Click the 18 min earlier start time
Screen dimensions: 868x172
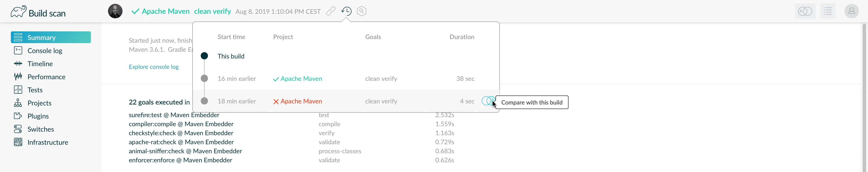point(237,101)
